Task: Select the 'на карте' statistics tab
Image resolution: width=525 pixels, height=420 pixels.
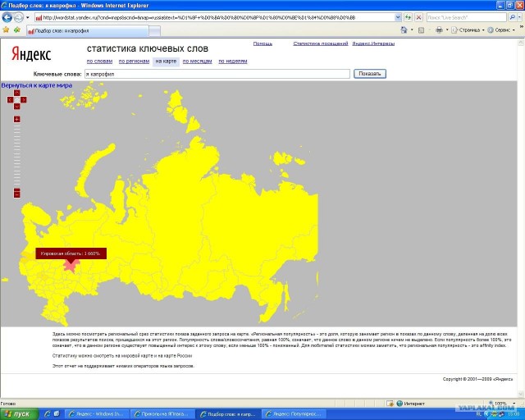Action: [166, 62]
